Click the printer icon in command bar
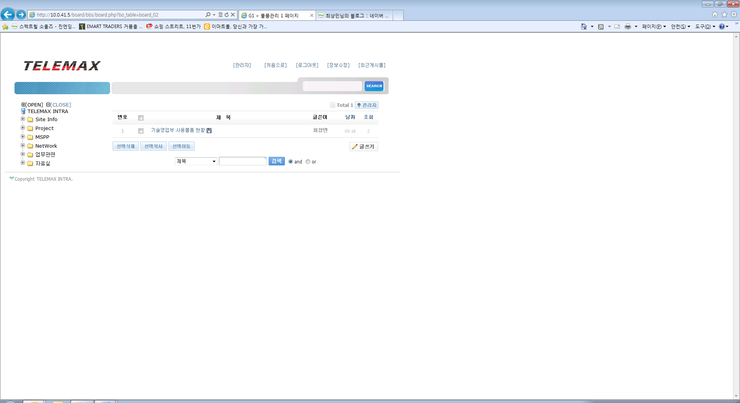740x403 pixels. click(628, 27)
